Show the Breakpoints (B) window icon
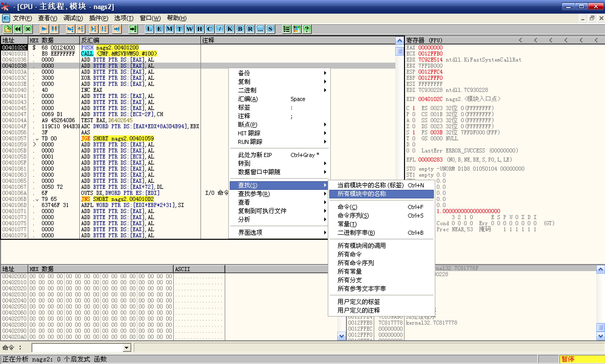Viewport: 605px width, 364px height. [x=240, y=29]
